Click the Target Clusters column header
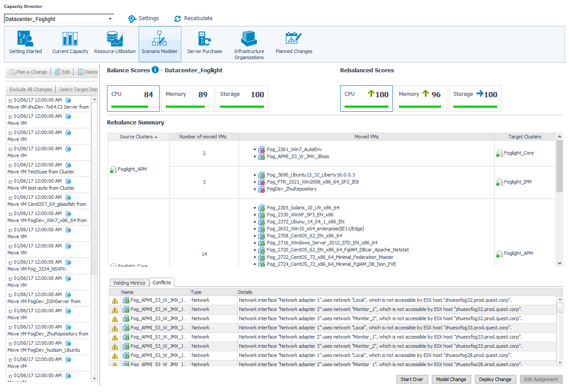 [x=525, y=137]
